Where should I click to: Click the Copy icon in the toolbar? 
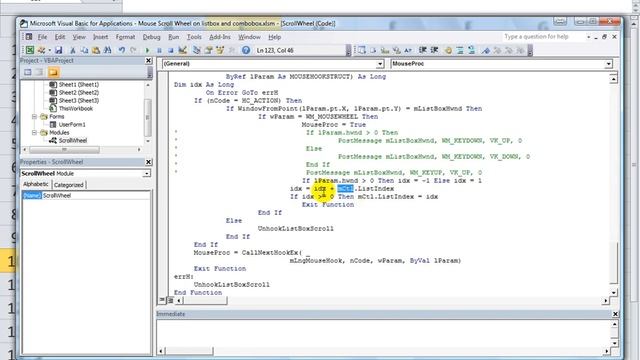(84, 50)
